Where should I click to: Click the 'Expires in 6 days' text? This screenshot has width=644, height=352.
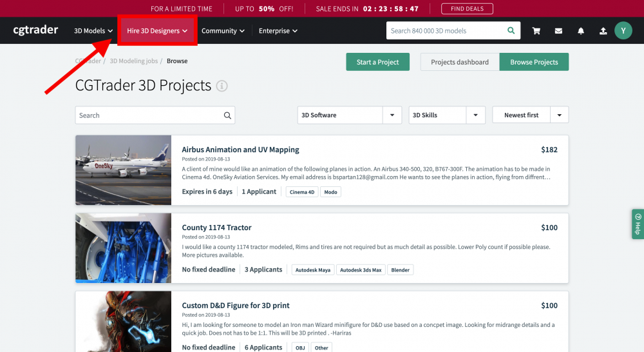click(x=207, y=191)
